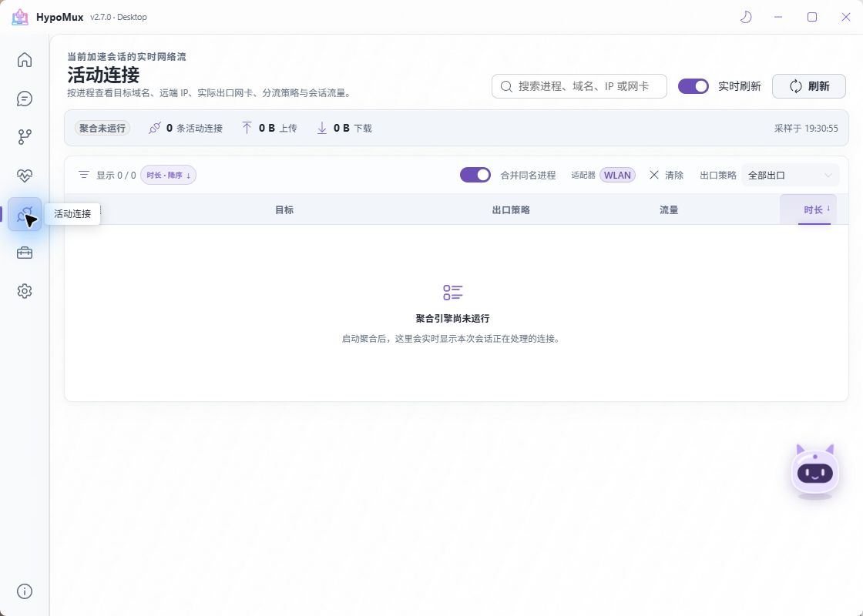Open the 全部出口 dropdown
This screenshot has height=616, width=863.
point(790,176)
